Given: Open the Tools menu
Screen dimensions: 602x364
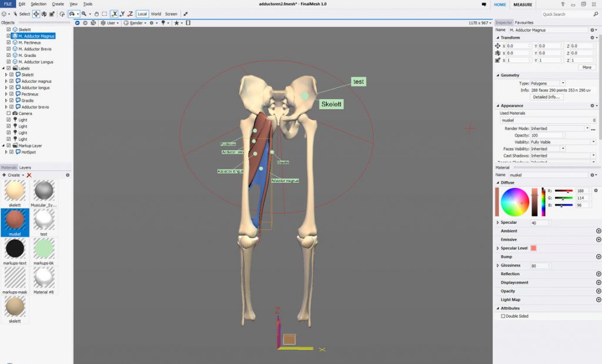Looking at the screenshot, I should click(87, 3).
